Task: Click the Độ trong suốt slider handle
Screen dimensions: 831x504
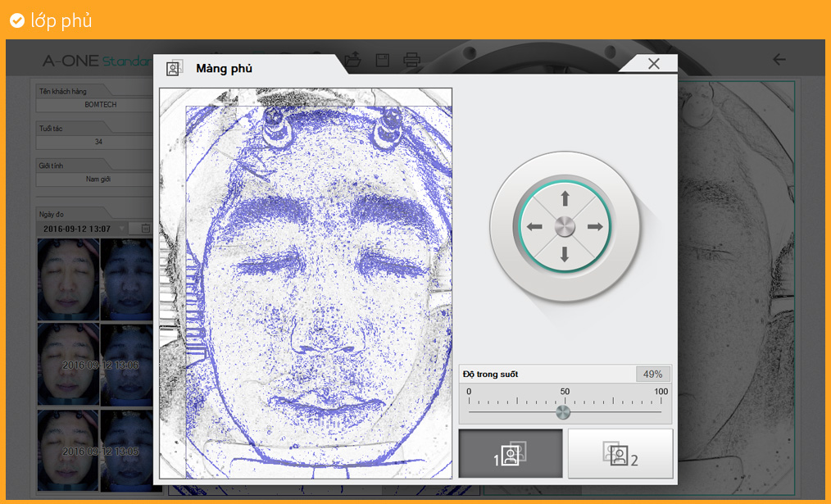Action: [x=563, y=411]
